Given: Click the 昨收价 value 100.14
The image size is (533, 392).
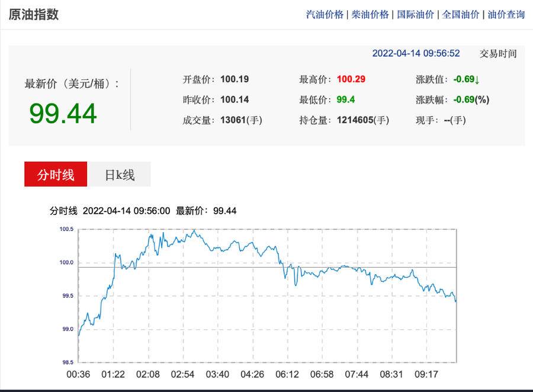Looking at the screenshot, I should tap(235, 99).
